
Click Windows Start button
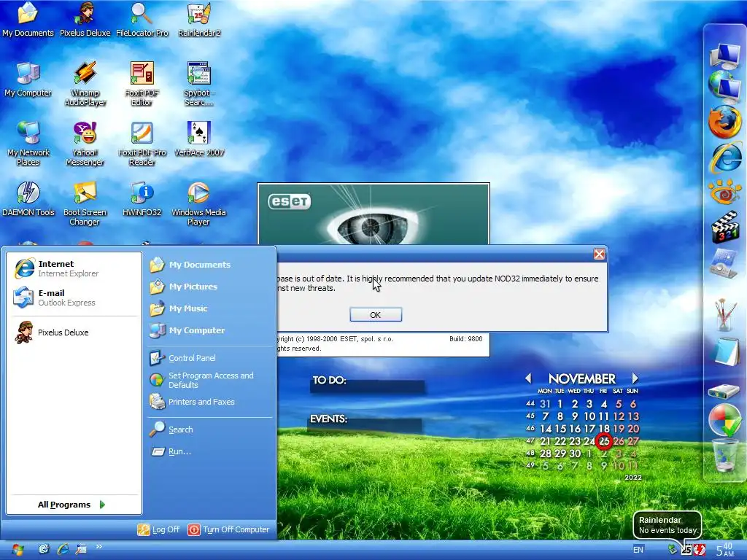click(x=18, y=550)
